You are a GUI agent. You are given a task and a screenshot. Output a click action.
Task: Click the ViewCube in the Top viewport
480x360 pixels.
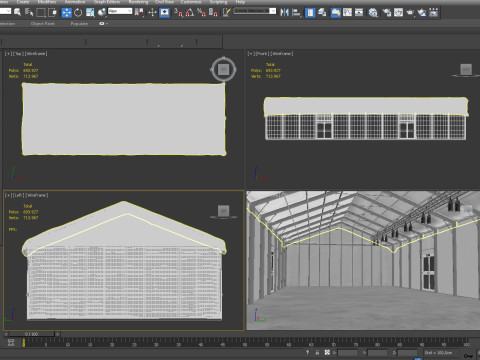pyautogui.click(x=223, y=69)
